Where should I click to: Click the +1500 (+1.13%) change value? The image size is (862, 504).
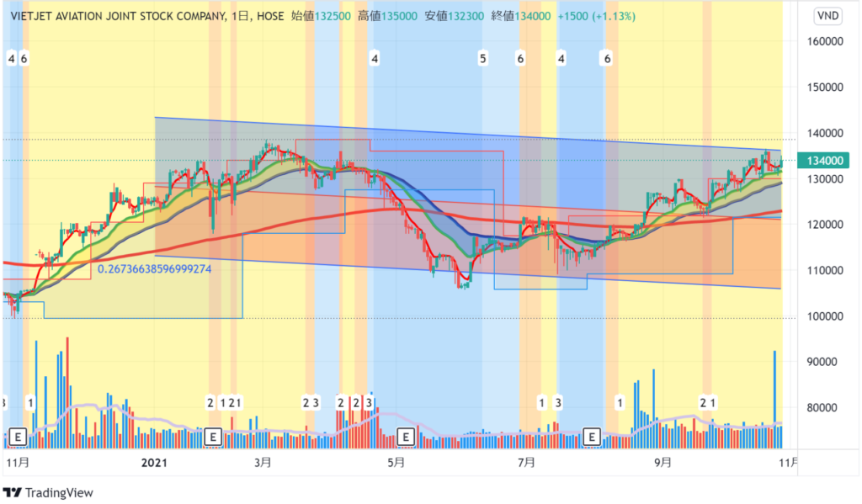pyautogui.click(x=597, y=16)
